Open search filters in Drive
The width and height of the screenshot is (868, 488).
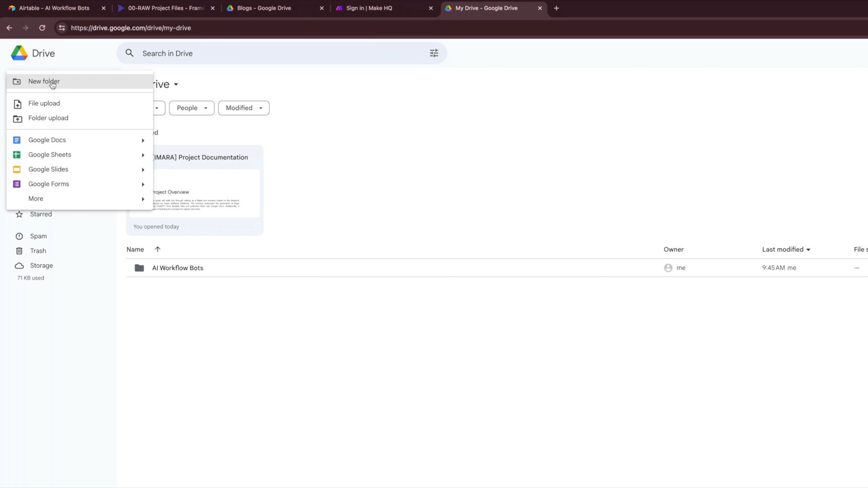click(434, 53)
